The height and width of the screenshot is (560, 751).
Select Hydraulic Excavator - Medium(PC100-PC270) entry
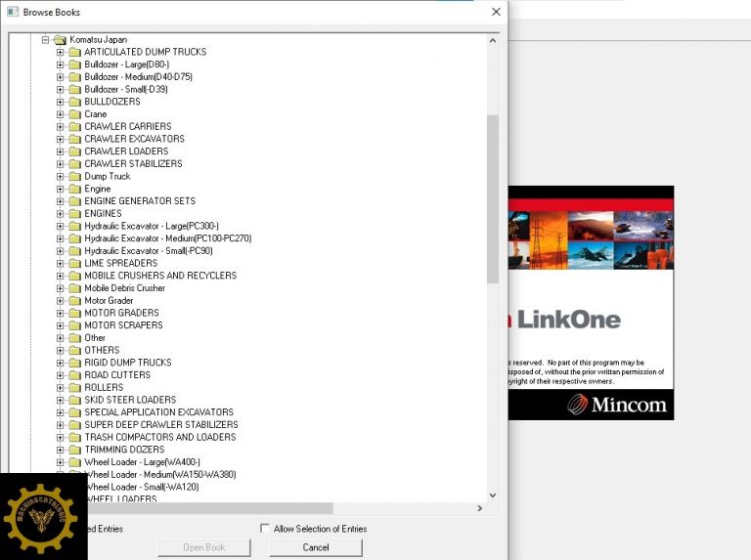168,238
